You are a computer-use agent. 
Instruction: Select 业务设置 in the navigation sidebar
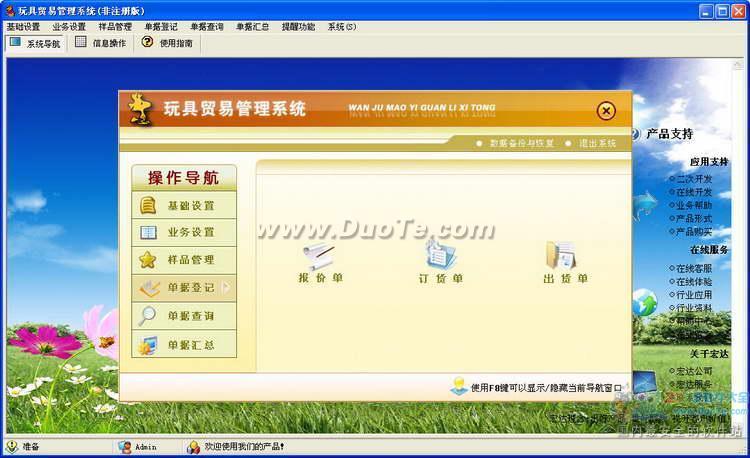pos(185,233)
